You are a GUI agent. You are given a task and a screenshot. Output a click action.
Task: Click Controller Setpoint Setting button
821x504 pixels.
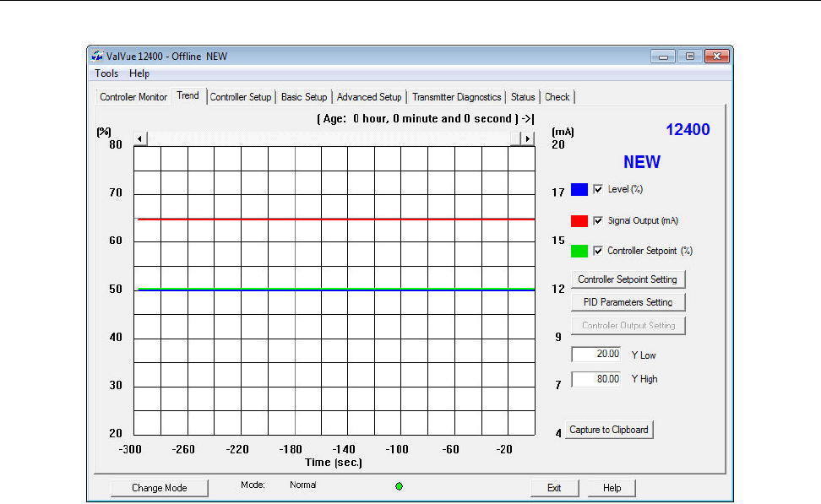(628, 279)
